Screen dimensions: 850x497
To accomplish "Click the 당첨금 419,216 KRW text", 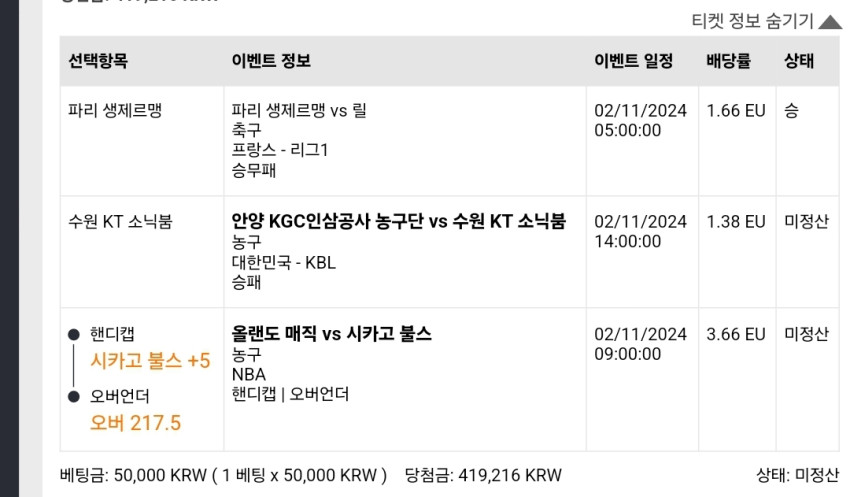I will pyautogui.click(x=483, y=475).
